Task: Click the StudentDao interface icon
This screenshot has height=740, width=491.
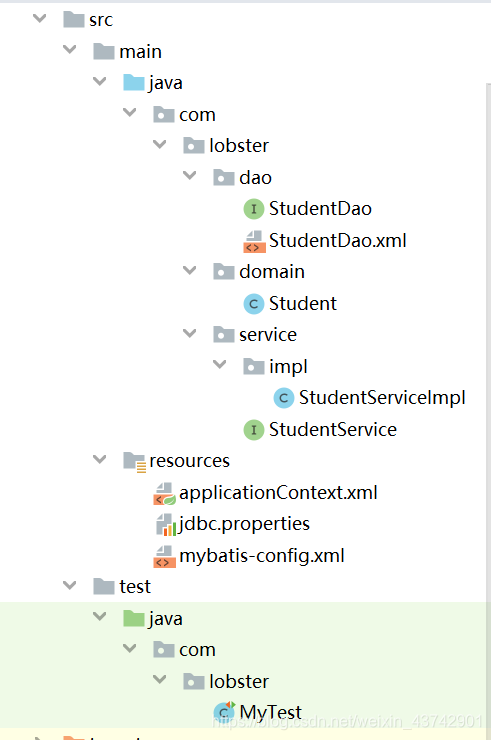Action: (254, 209)
